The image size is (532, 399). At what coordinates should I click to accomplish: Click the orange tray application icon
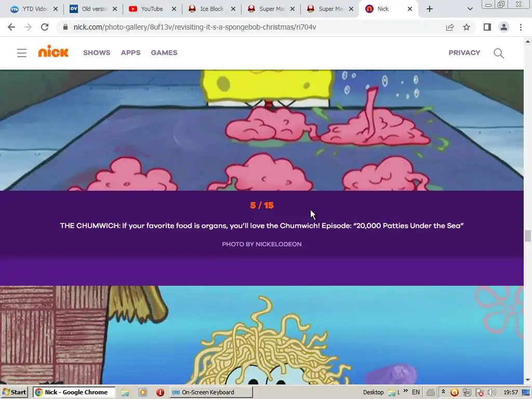point(454,393)
